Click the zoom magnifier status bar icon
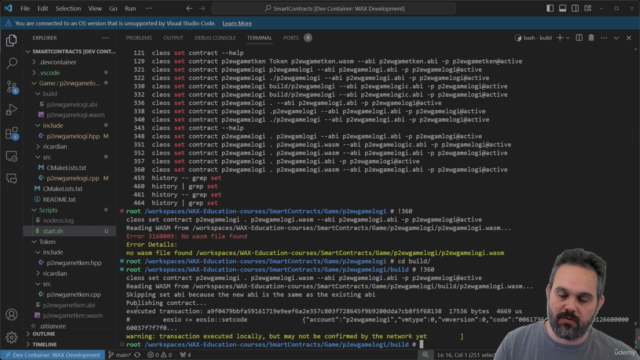 426,355
